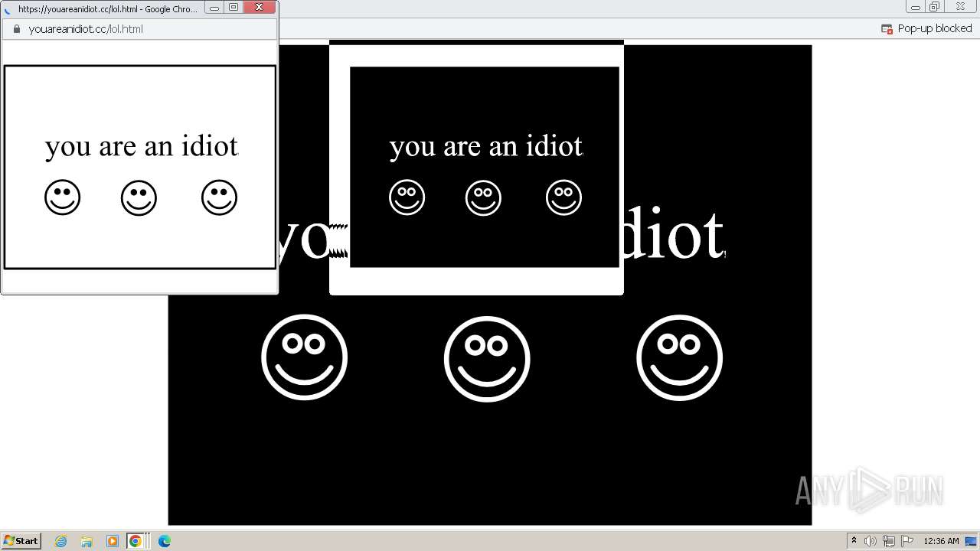980x551 pixels.
Task: Click the popup window title bar favicon
Action: pos(8,9)
